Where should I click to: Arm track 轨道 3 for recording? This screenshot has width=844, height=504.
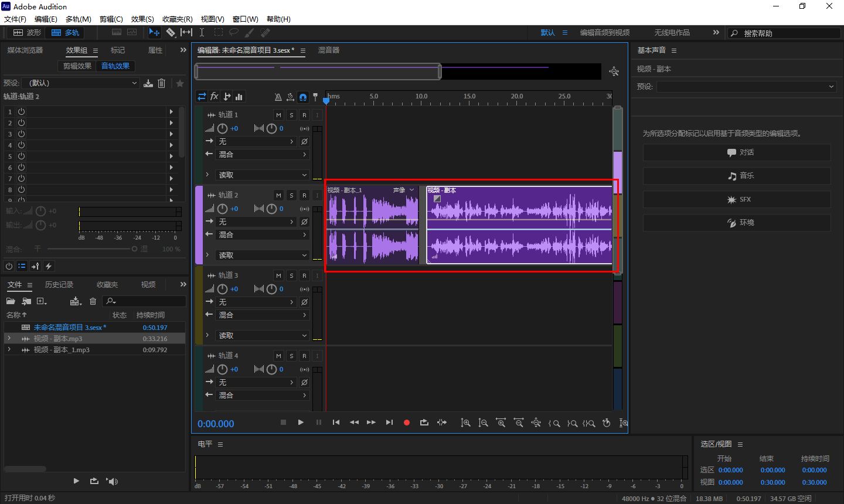[x=304, y=275]
